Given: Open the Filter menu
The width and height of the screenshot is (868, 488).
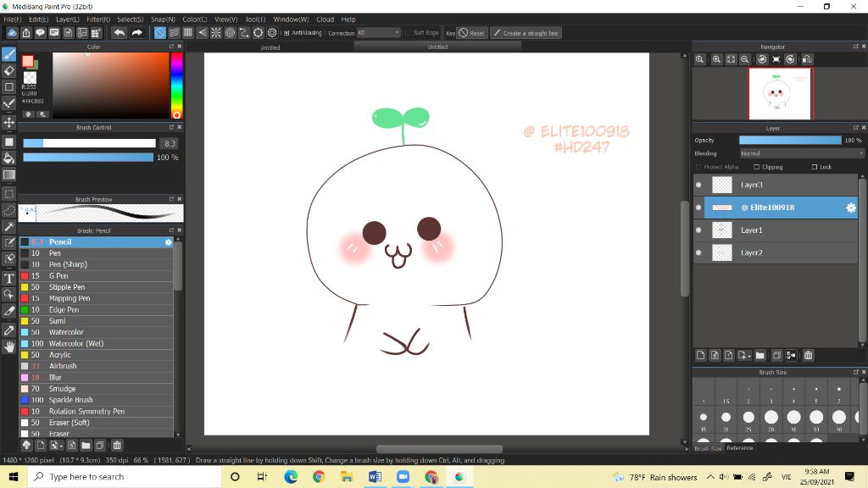Looking at the screenshot, I should click(98, 19).
